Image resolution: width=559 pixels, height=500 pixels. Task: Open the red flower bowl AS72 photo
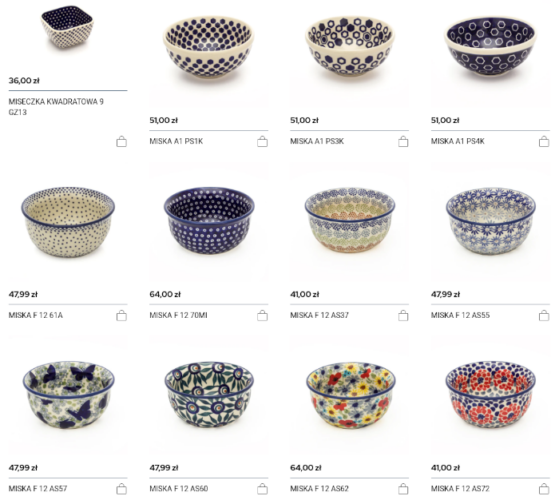pos(491,395)
